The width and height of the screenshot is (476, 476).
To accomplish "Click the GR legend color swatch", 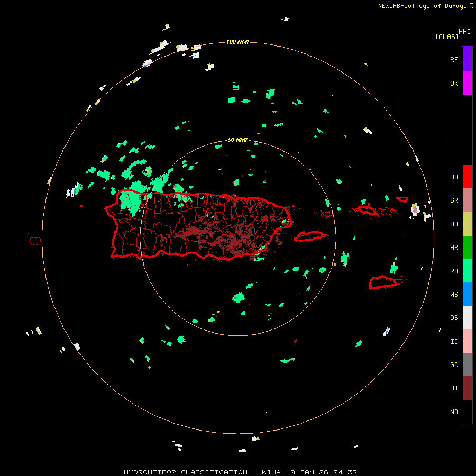I will coord(467,200).
